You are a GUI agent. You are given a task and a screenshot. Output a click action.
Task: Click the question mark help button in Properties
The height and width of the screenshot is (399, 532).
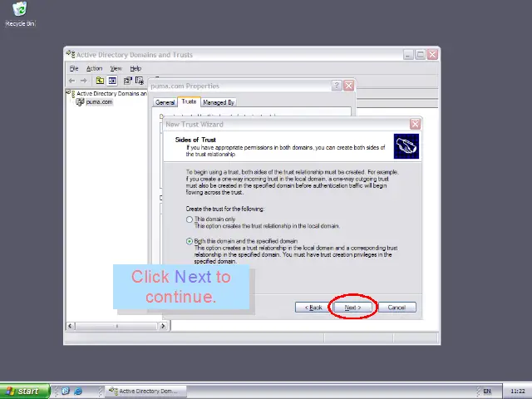pos(336,86)
